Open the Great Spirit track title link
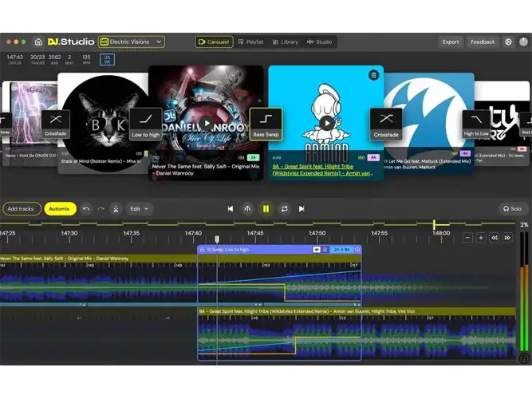 pyautogui.click(x=321, y=170)
